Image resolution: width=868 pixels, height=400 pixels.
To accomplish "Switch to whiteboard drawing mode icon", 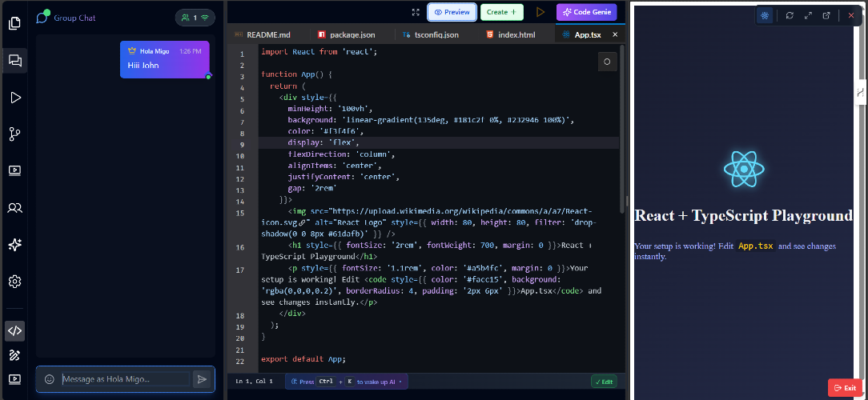I will pyautogui.click(x=15, y=354).
